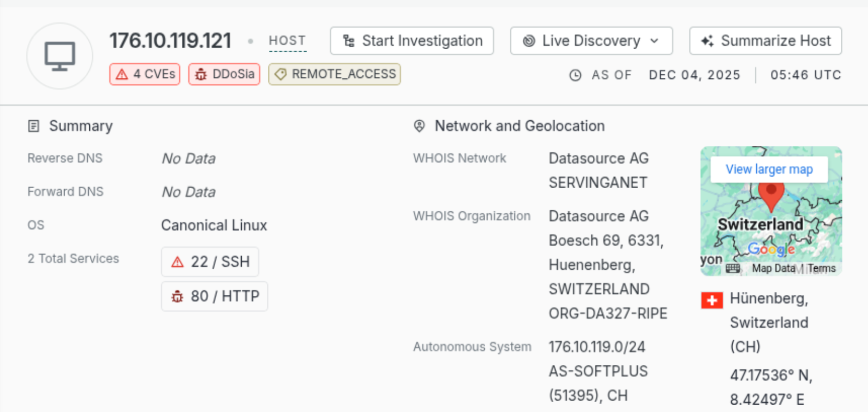Image resolution: width=868 pixels, height=412 pixels.
Task: Click the Summary section document icon
Action: click(x=33, y=126)
